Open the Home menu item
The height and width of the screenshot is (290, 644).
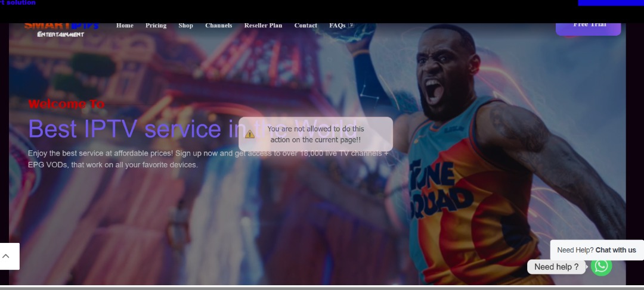pos(125,26)
